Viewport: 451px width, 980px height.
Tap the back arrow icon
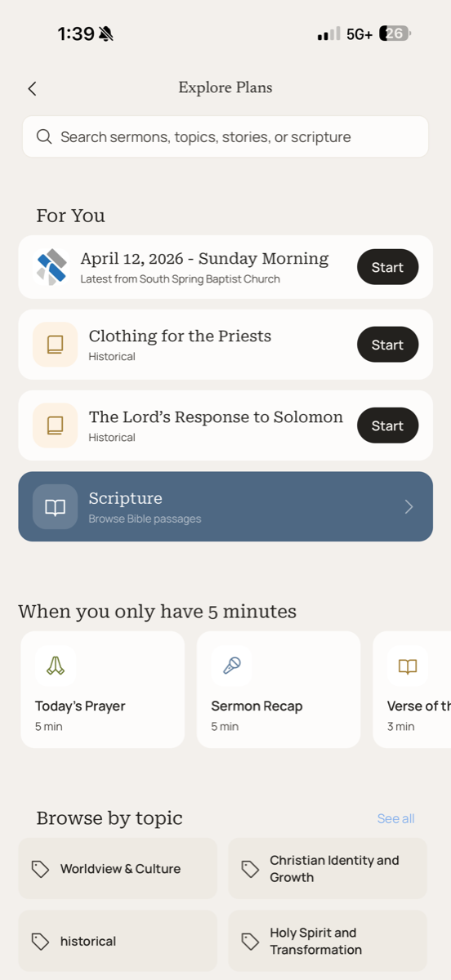[32, 89]
